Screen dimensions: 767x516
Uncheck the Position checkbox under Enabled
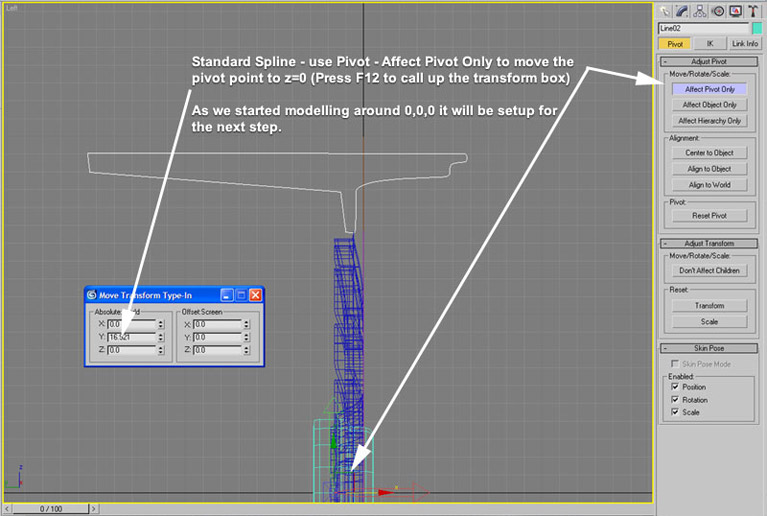pyautogui.click(x=675, y=387)
